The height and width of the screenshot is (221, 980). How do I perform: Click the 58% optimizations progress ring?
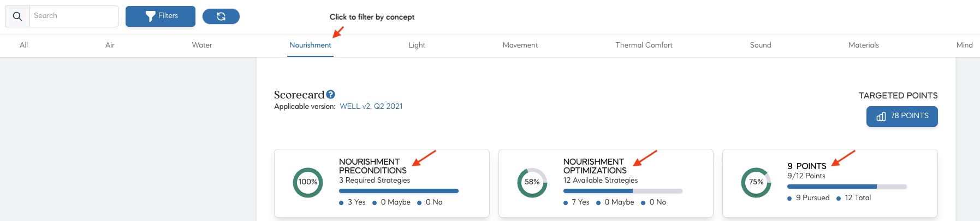coord(532,182)
